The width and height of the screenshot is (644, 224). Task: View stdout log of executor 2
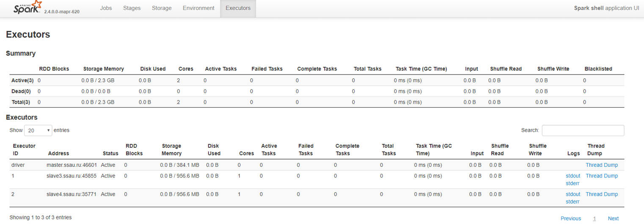coord(573,194)
